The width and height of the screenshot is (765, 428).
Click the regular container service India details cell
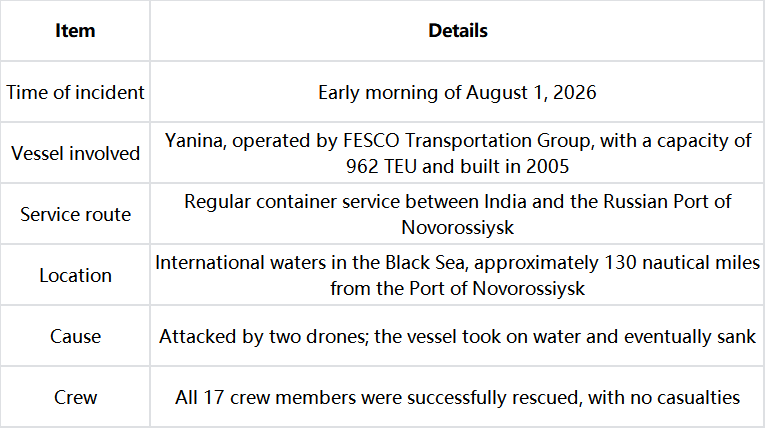(457, 214)
